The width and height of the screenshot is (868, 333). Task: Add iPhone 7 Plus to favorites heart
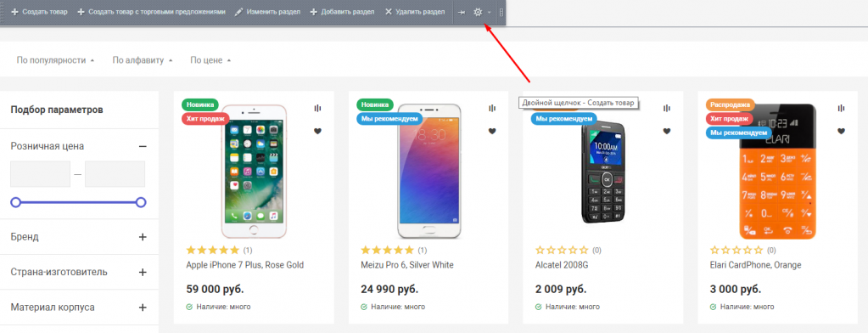tap(317, 132)
